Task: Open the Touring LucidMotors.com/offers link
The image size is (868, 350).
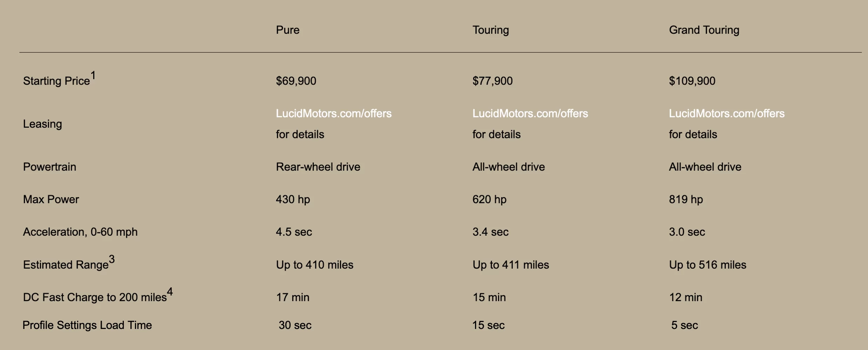Action: pyautogui.click(x=530, y=114)
